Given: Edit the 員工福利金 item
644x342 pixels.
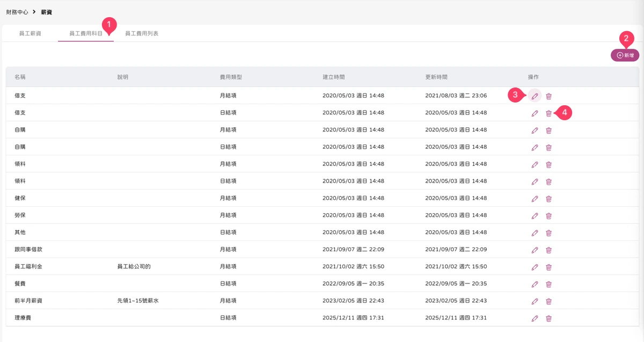Looking at the screenshot, I should 535,267.
